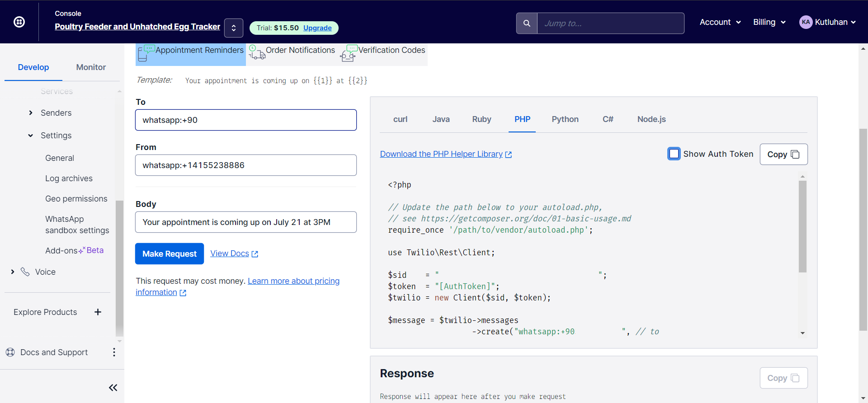The width and height of the screenshot is (868, 403).
Task: Click the Voice phone icon in sidebar
Action: (x=25, y=272)
